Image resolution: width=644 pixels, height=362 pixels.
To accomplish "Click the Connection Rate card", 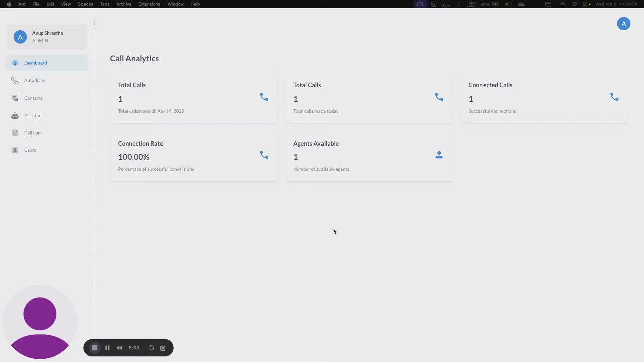I will [x=194, y=156].
